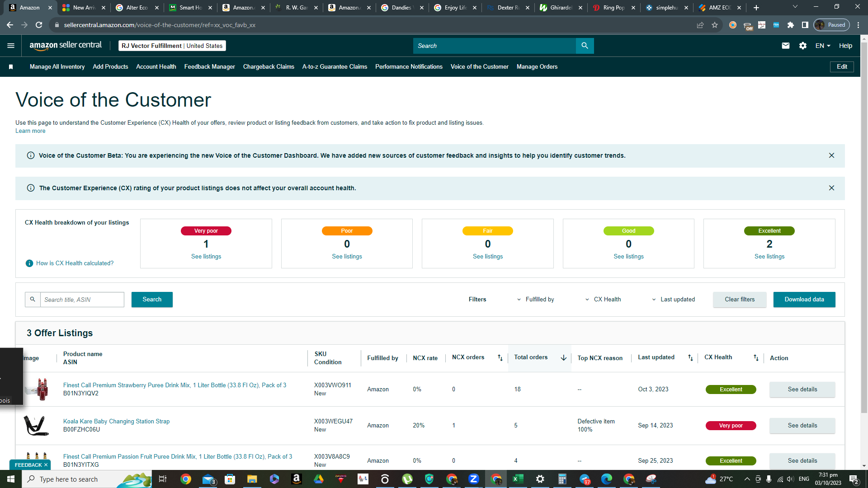Sort the table by Last updated column
Viewport: 868px width, 488px height.
coord(690,357)
